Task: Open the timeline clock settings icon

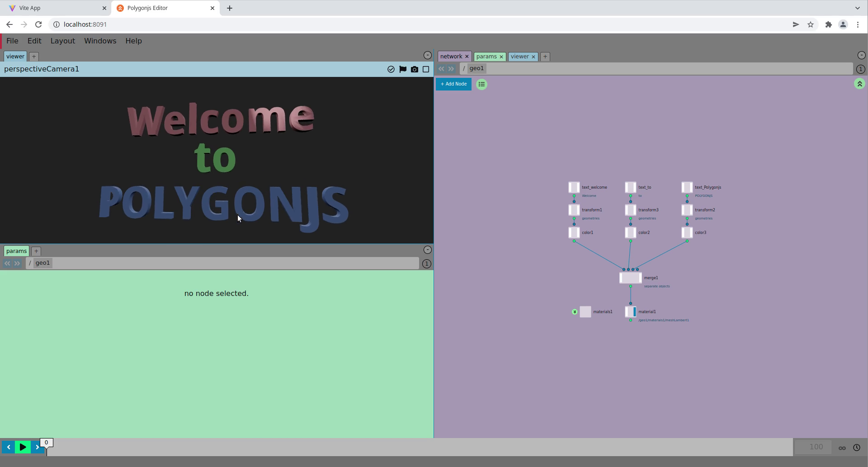Action: pos(857,448)
